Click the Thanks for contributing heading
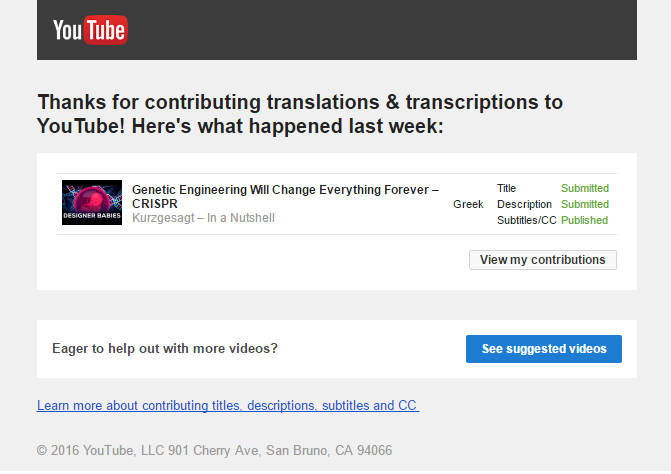Screen dimensions: 671x474 coord(300,114)
